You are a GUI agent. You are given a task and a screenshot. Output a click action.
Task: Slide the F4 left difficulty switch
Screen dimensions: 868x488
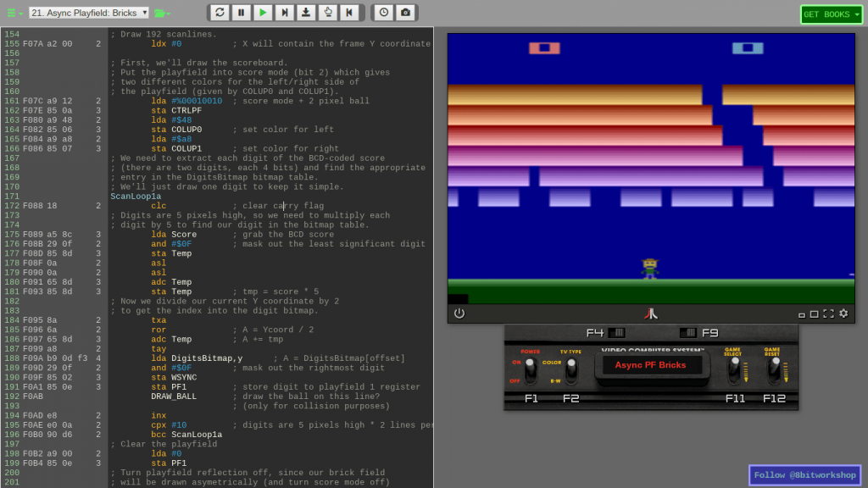(x=615, y=332)
